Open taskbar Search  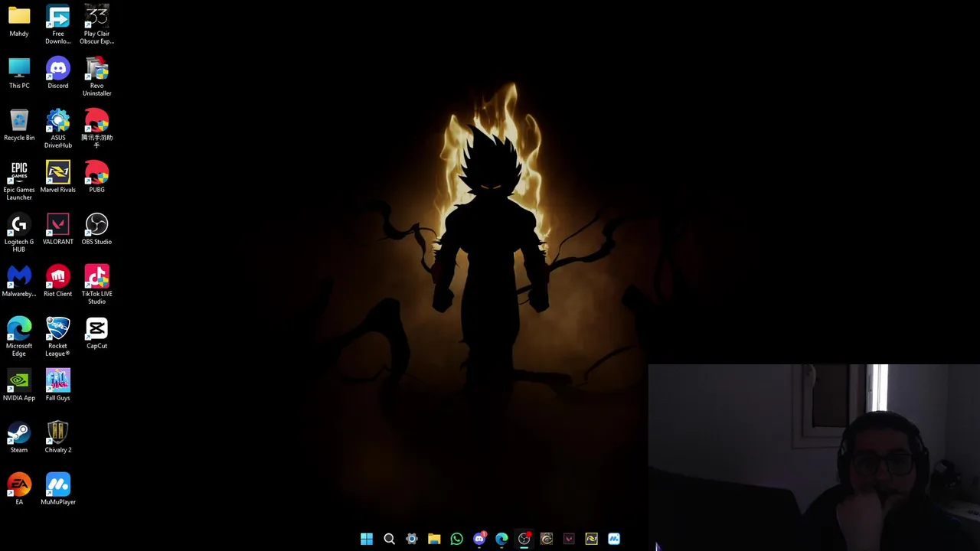[x=389, y=539]
